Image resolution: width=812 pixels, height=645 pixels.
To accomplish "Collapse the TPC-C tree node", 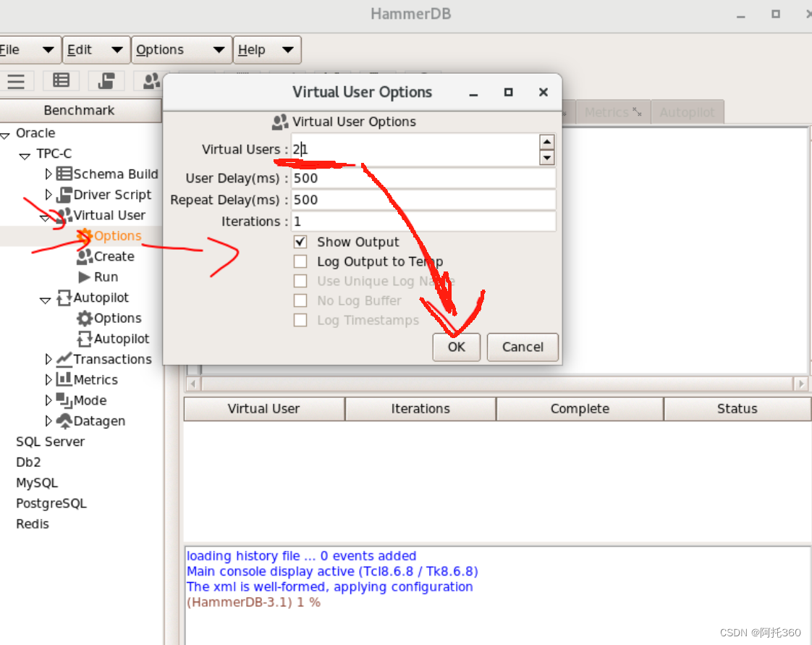I will pos(25,156).
